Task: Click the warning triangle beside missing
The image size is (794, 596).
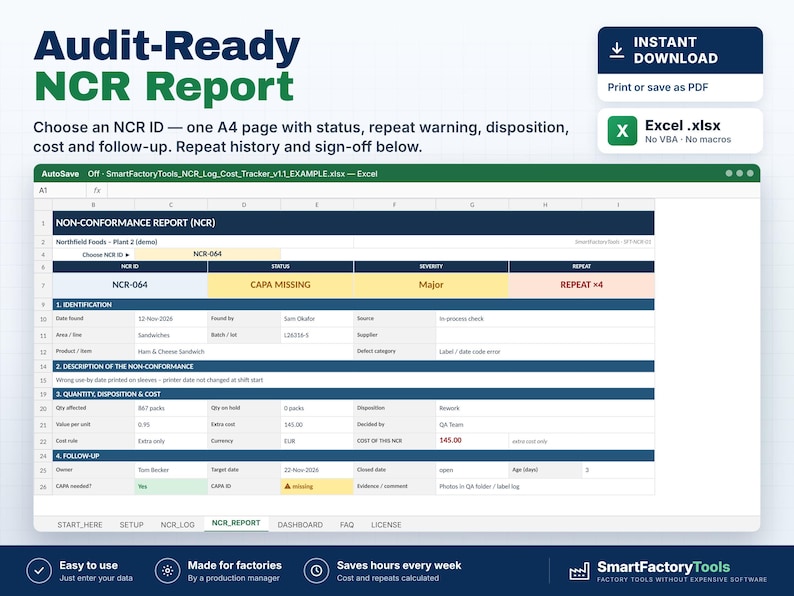Action: coord(287,486)
